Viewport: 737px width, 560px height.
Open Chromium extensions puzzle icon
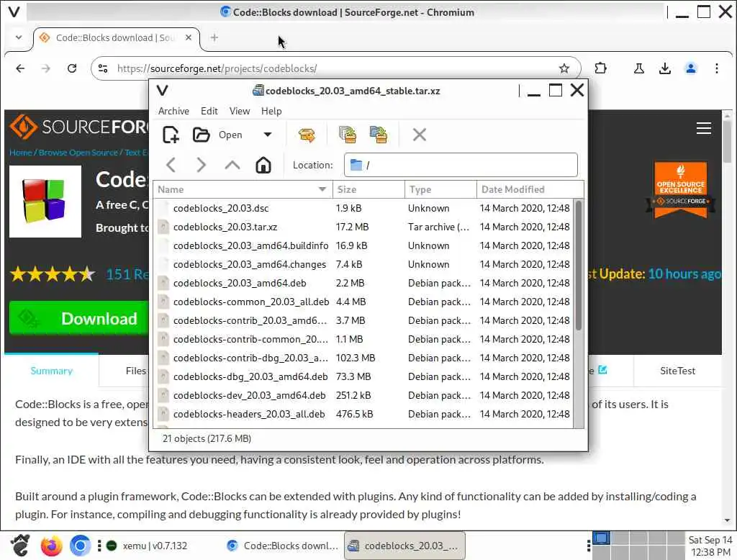click(600, 68)
